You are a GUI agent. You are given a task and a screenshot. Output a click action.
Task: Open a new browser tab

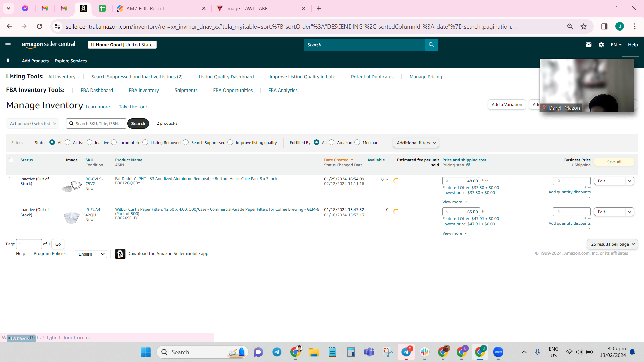pyautogui.click(x=319, y=8)
